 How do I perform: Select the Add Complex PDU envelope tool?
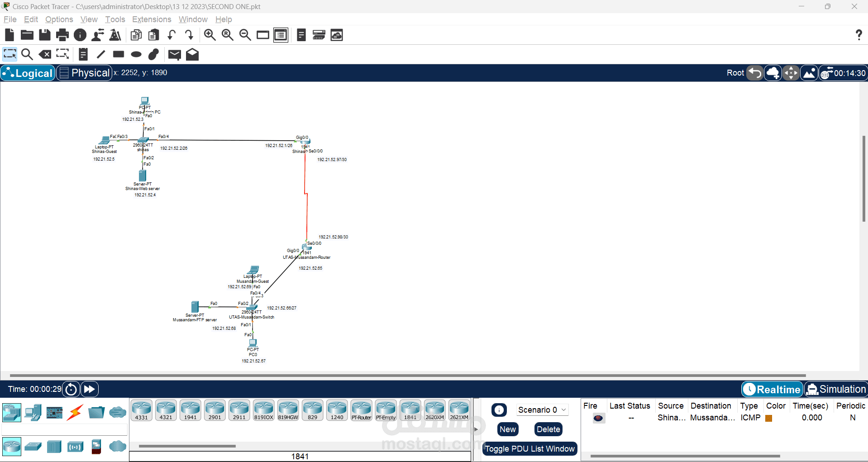click(192, 54)
